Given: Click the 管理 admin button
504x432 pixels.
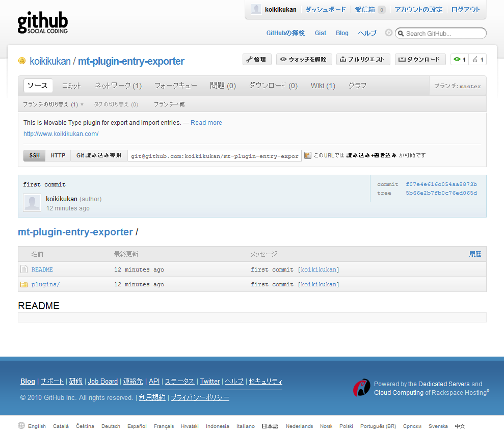Looking at the screenshot, I should tap(257, 60).
